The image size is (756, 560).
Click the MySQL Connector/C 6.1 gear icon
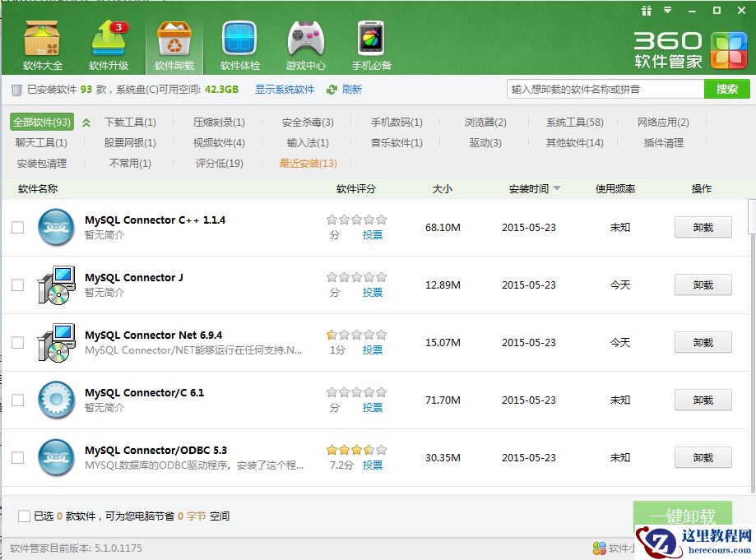click(x=57, y=400)
